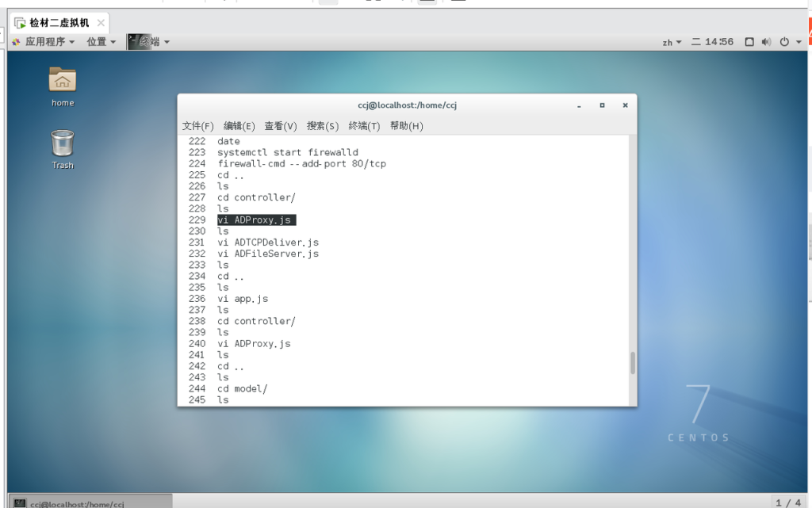The width and height of the screenshot is (812, 508).
Task: Click the 1 / 4 workspace switcher
Action: [787, 502]
